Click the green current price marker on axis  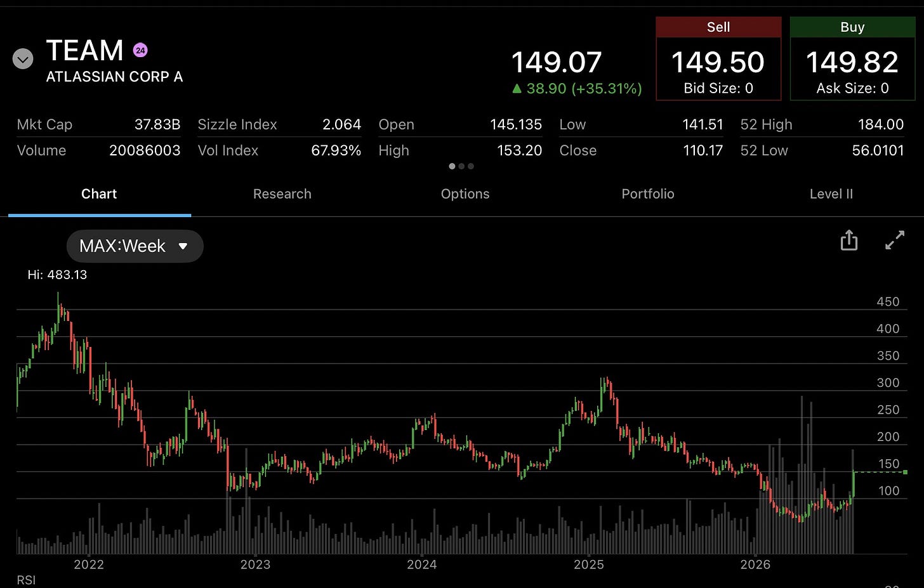(x=905, y=472)
